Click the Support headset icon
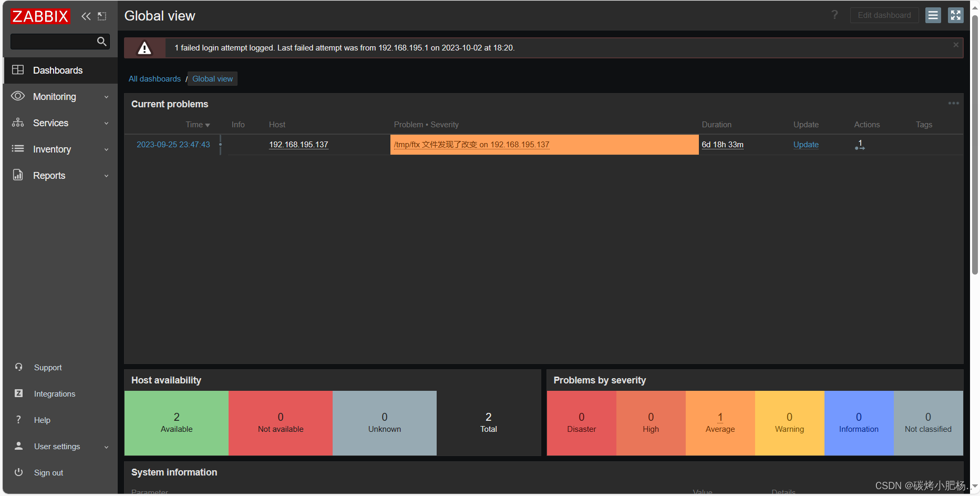980x496 pixels. (18, 367)
